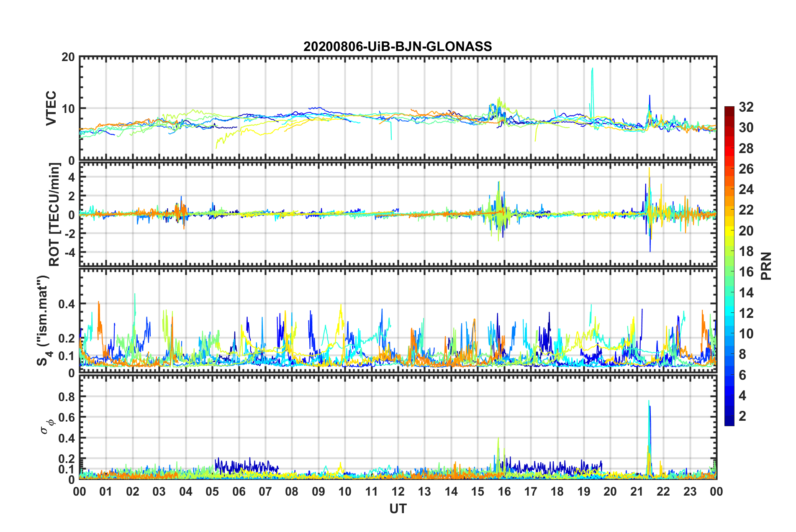This screenshot has width=796, height=532.
Task: Click UT axis tick label 06
Action: pos(239,491)
